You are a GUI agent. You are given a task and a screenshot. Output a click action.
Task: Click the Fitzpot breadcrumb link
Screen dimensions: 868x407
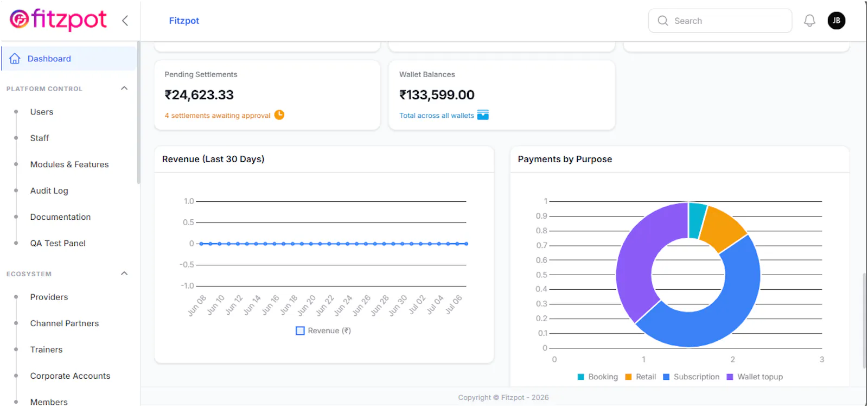[184, 21]
